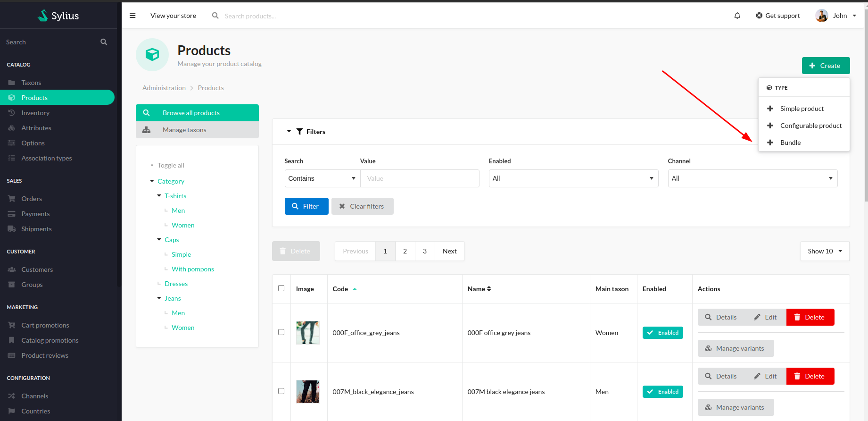This screenshot has width=868, height=421.
Task: Click the Sylius logo
Action: click(x=58, y=16)
